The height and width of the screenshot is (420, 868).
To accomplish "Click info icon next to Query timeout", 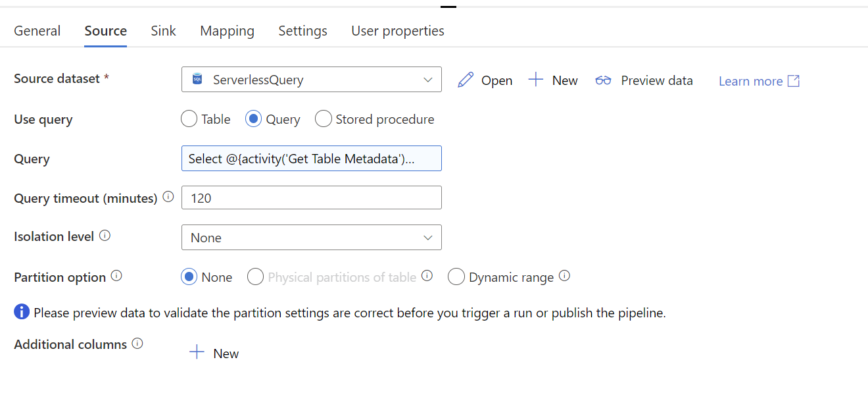I will pyautogui.click(x=168, y=197).
